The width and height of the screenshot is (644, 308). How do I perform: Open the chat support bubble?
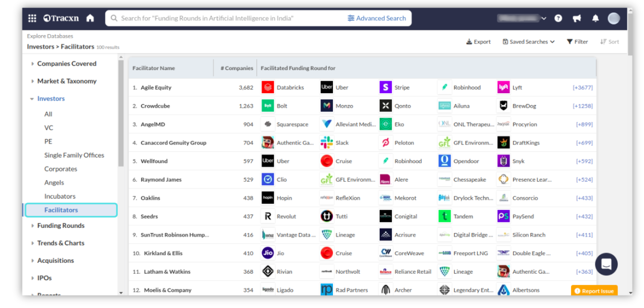pos(606,264)
